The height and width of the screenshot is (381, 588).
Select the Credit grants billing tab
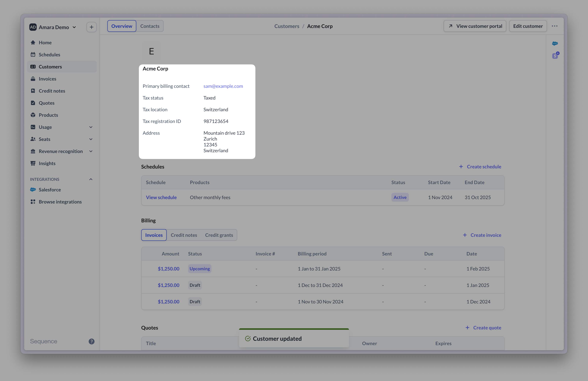pyautogui.click(x=219, y=235)
